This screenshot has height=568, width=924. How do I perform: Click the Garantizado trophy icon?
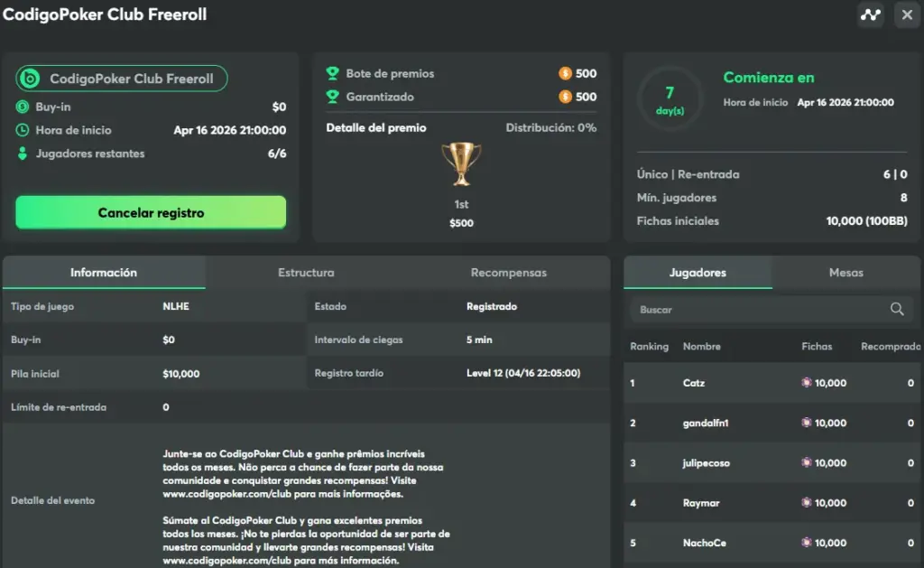[332, 97]
